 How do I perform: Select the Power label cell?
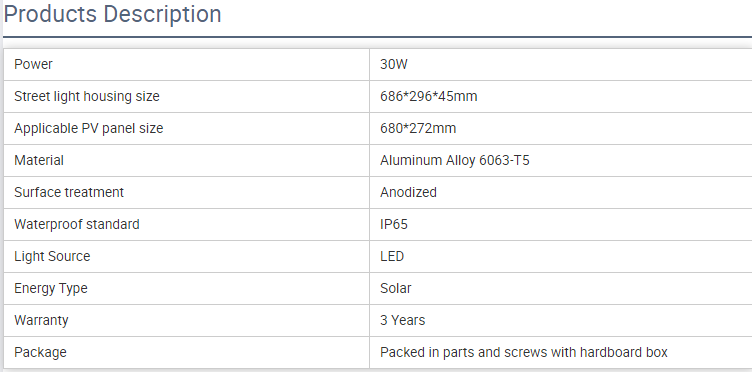coord(187,64)
